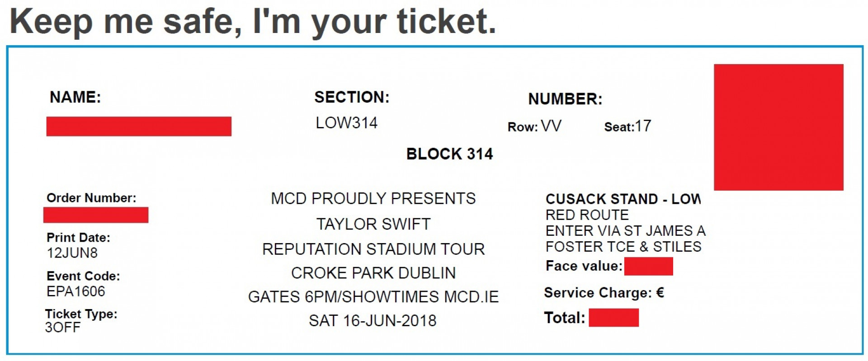The height and width of the screenshot is (361, 868).
Task: Click the redacted name bar under NAME
Action: [x=139, y=126]
